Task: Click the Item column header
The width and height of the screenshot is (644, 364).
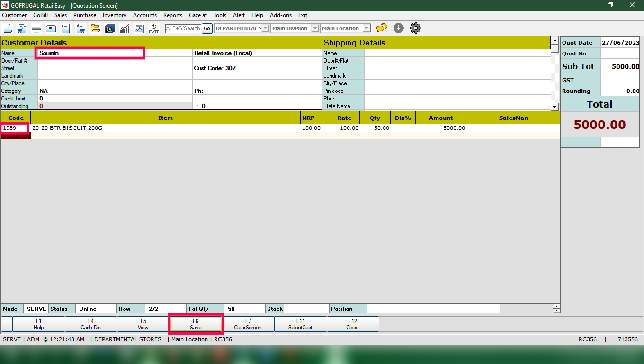Action: coord(165,118)
